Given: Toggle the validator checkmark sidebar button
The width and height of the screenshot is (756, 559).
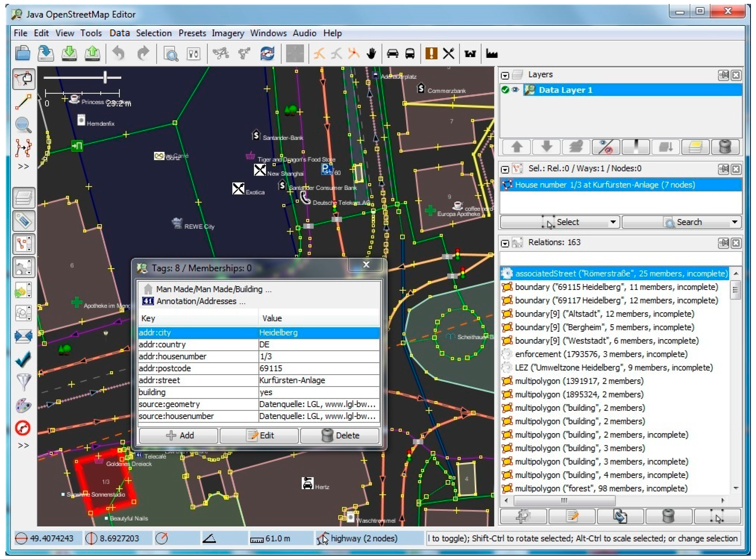Looking at the screenshot, I should pos(23,359).
